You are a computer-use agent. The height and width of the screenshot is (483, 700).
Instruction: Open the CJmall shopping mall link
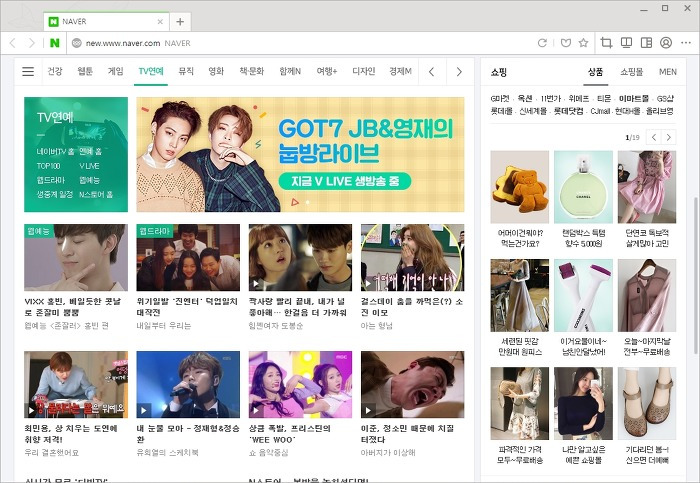[600, 111]
